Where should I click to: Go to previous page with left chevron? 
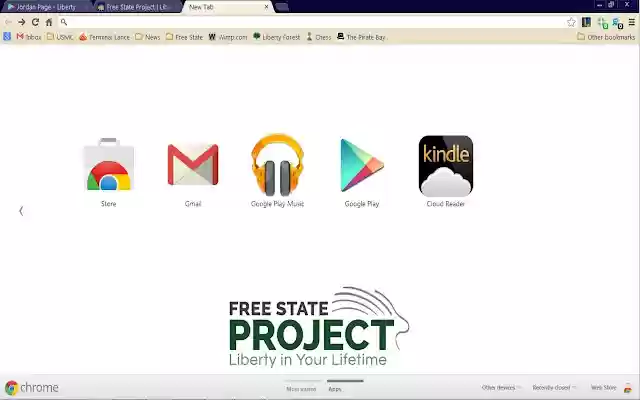click(21, 211)
